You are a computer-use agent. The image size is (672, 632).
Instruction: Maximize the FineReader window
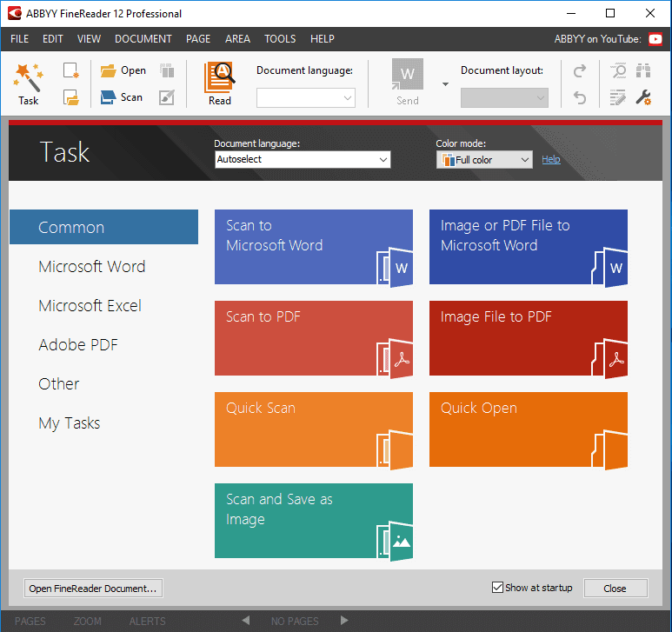(x=610, y=13)
